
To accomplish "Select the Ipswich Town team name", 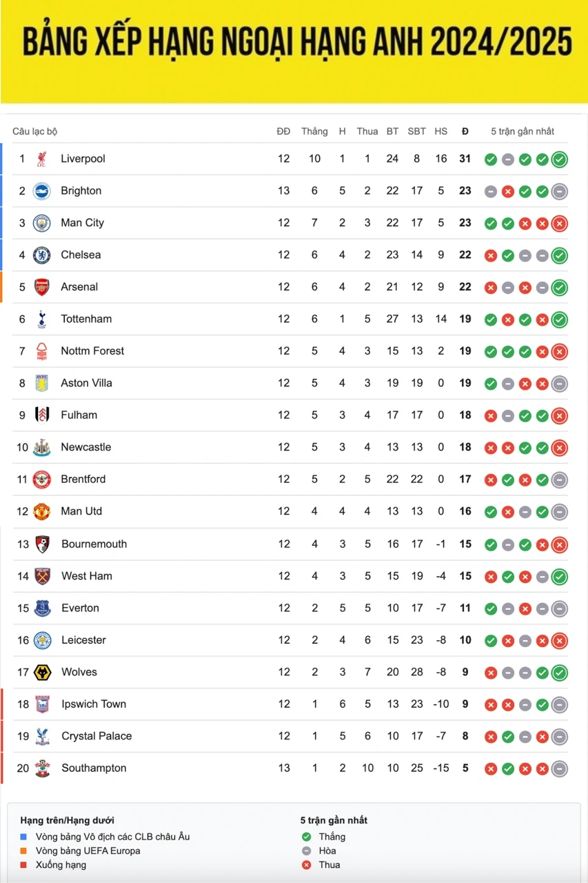I will 94,704.
